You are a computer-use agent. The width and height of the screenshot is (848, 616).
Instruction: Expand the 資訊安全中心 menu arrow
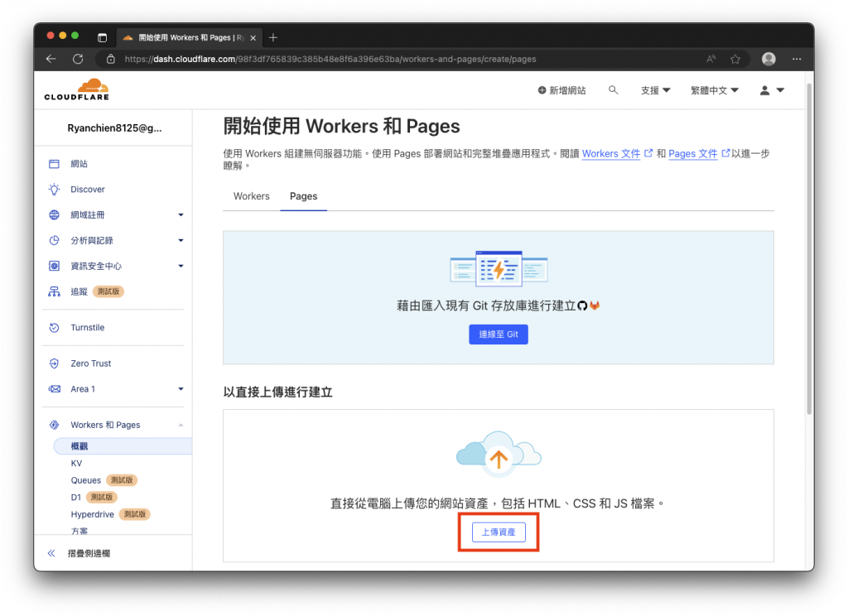181,266
